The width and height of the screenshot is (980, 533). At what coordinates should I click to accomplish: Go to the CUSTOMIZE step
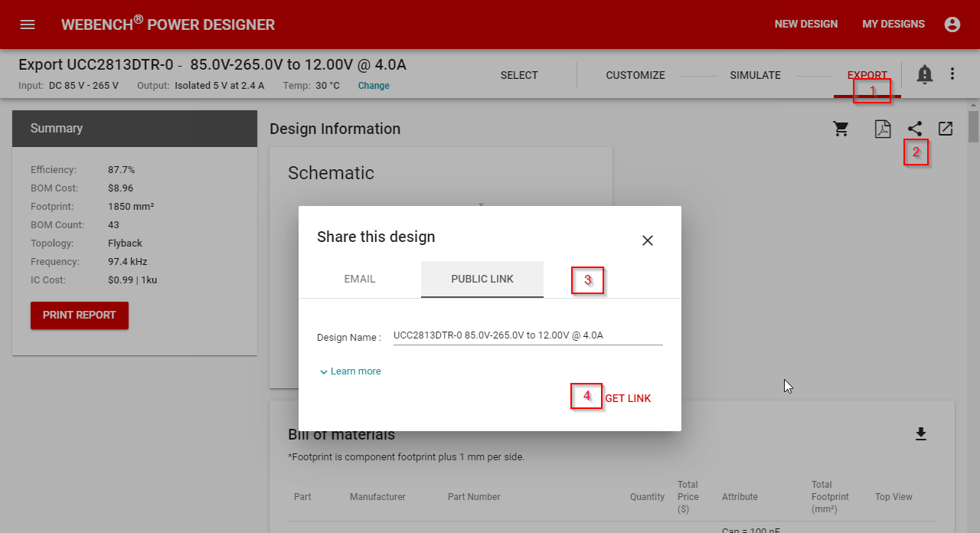(x=635, y=75)
